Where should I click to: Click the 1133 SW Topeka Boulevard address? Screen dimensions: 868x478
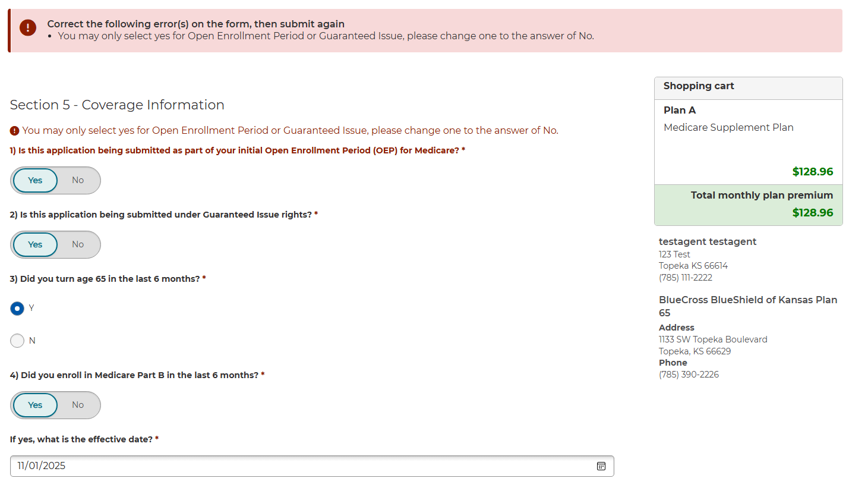[713, 339]
